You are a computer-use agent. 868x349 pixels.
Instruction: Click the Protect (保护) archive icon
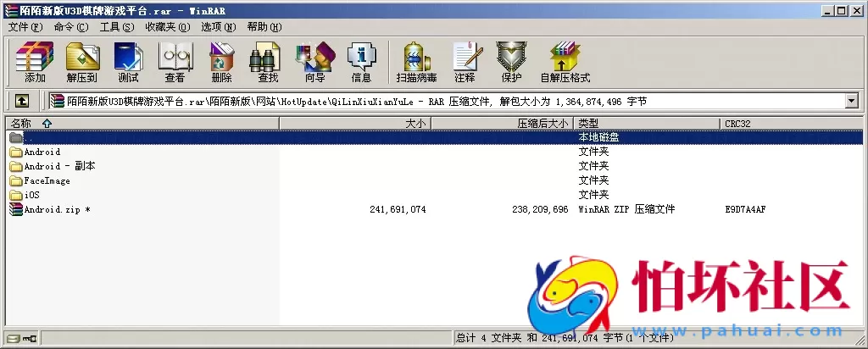pos(511,62)
